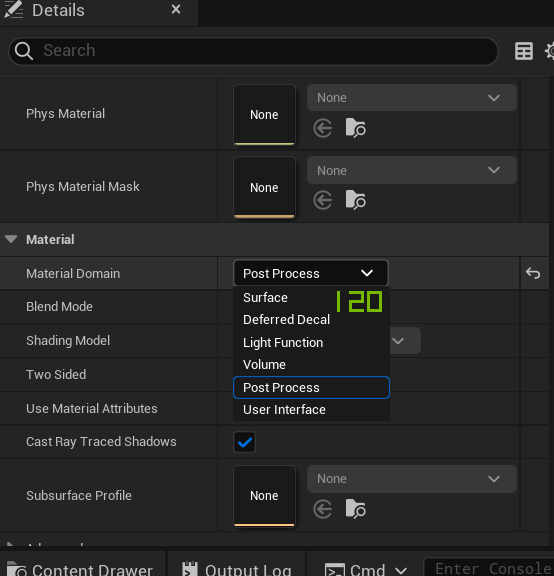Browse to Subsurface Profile asset
Screen dimensions: 554x576
[x=356, y=510]
